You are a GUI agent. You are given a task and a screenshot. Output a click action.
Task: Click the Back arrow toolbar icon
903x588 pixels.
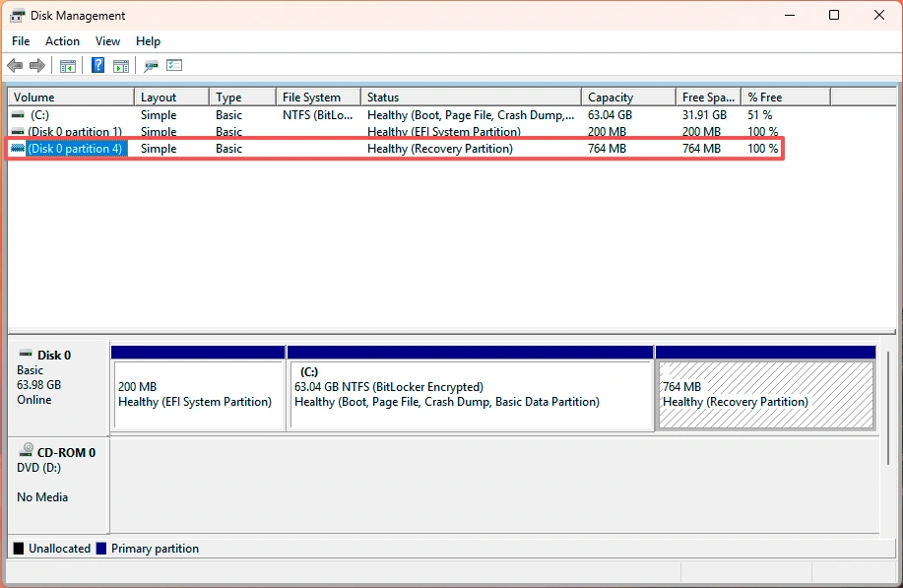coord(15,66)
